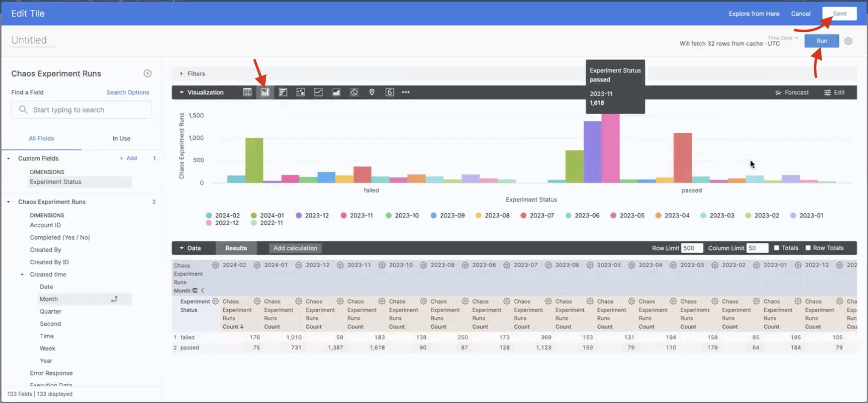Select the Created By dimension
The width and height of the screenshot is (868, 403).
coord(45,250)
